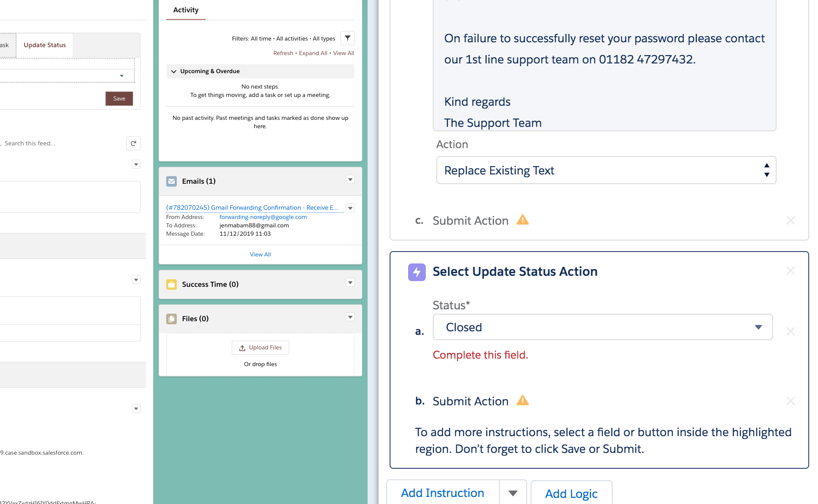Click step c Submit Action label

point(470,221)
